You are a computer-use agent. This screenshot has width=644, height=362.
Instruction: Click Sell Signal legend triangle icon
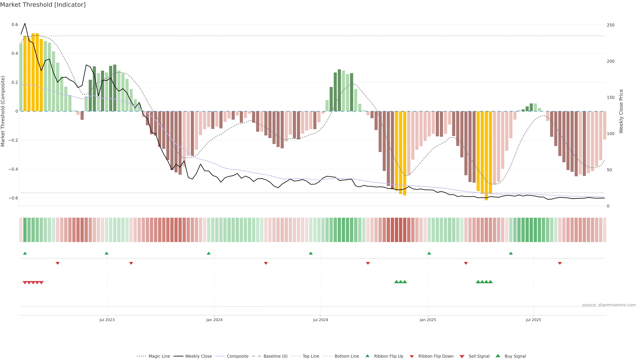pos(462,356)
